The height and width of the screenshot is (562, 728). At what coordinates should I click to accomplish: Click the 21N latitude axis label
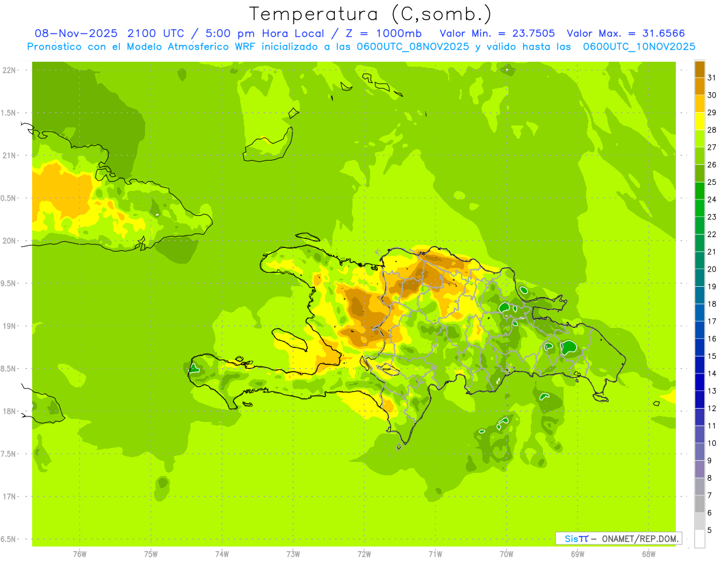(x=10, y=155)
